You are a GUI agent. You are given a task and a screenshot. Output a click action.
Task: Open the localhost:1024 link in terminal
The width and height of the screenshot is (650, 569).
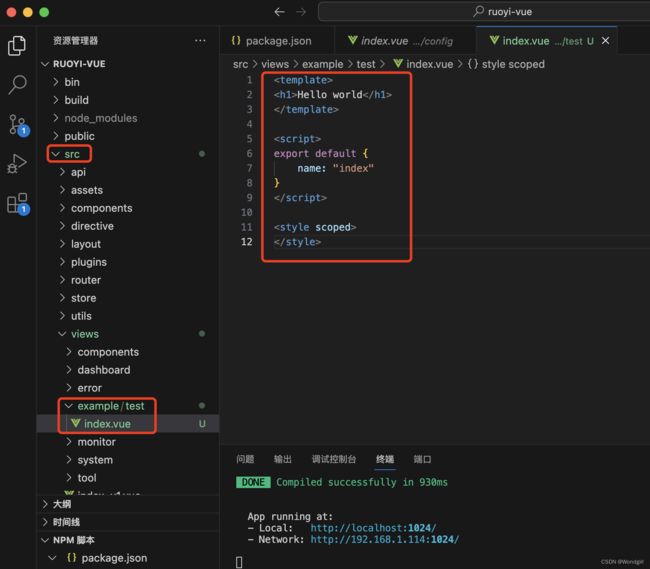[x=373, y=528]
